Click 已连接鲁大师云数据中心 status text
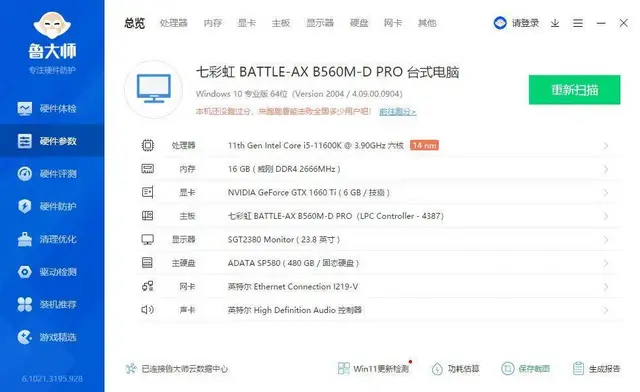Viewport: 640px width, 392px height. (184, 369)
